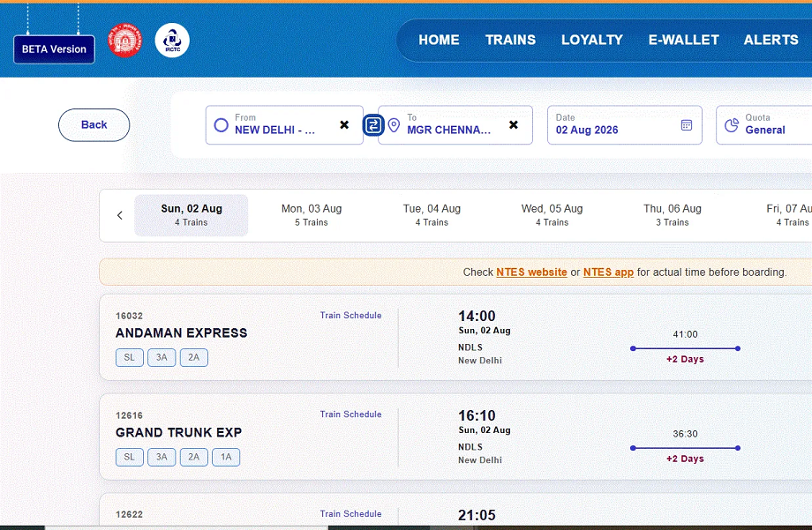Click the Indian Railways red logo
Viewport: 812px width, 530px height.
[x=124, y=41]
